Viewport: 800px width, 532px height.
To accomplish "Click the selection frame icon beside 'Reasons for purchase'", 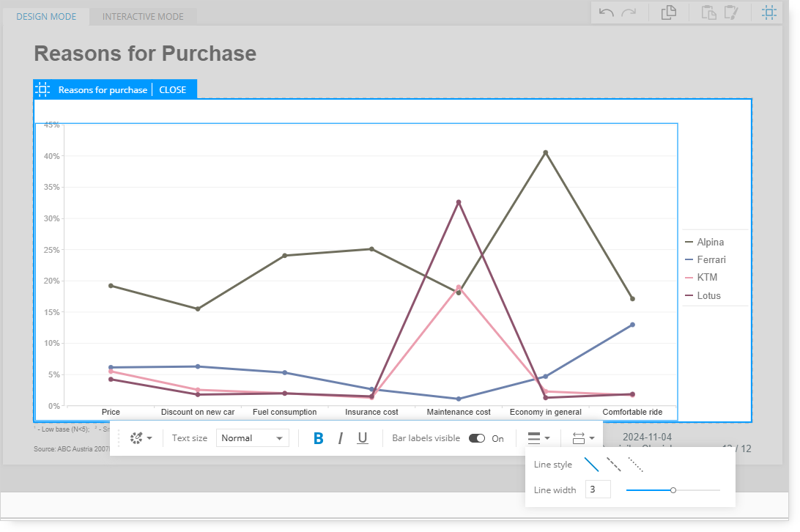I will click(x=42, y=90).
